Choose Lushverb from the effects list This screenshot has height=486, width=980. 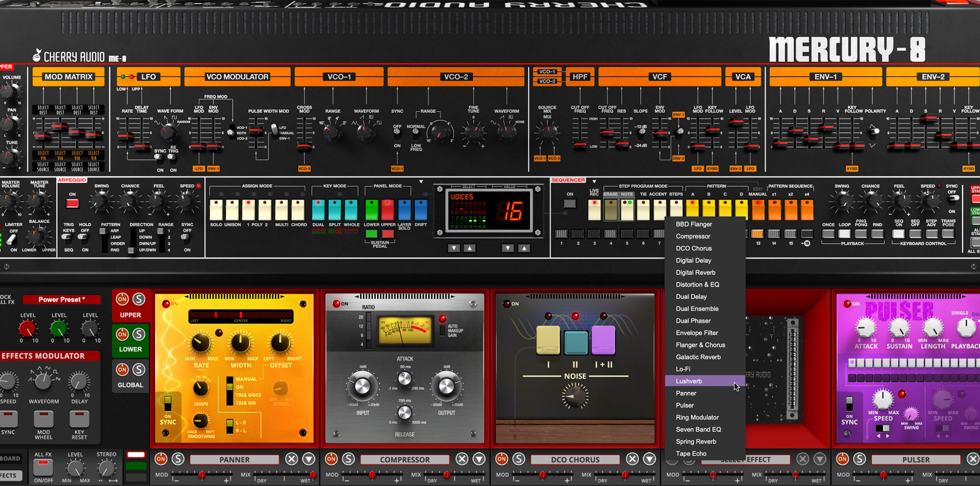pos(689,381)
